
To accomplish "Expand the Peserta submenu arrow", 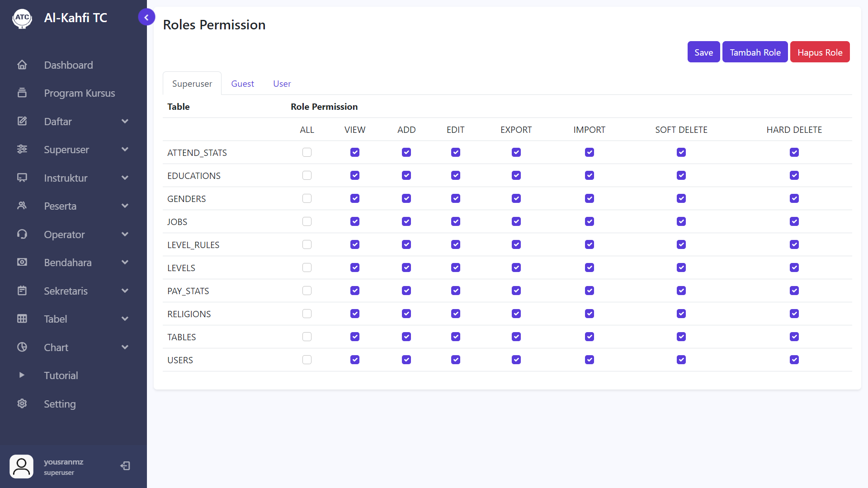I will pyautogui.click(x=125, y=206).
